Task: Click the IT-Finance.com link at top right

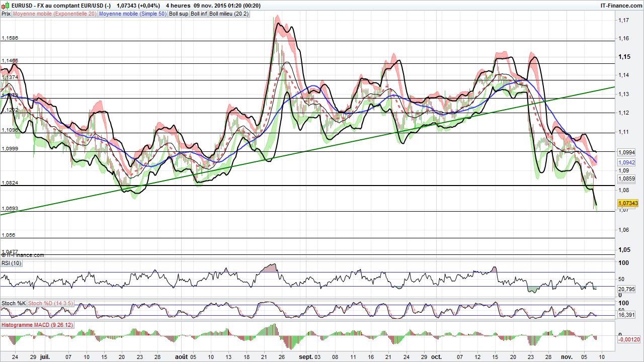Action: pos(621,6)
